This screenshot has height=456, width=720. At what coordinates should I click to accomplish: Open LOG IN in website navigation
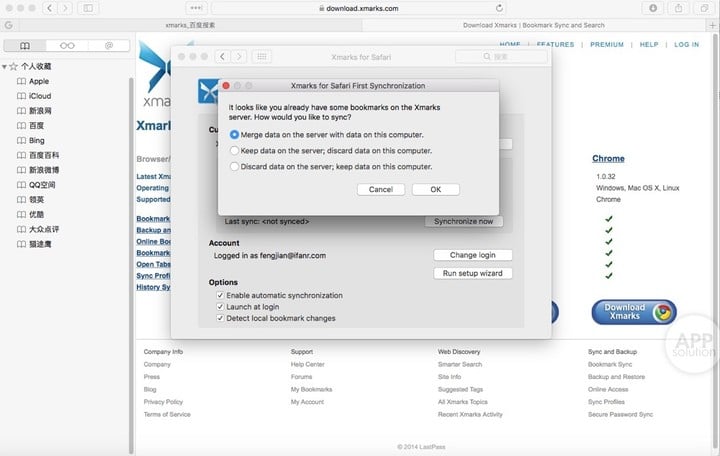(x=686, y=45)
